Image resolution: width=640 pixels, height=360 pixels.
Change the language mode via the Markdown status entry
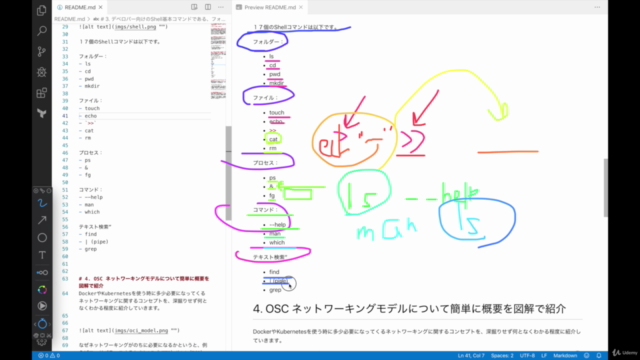point(565,356)
